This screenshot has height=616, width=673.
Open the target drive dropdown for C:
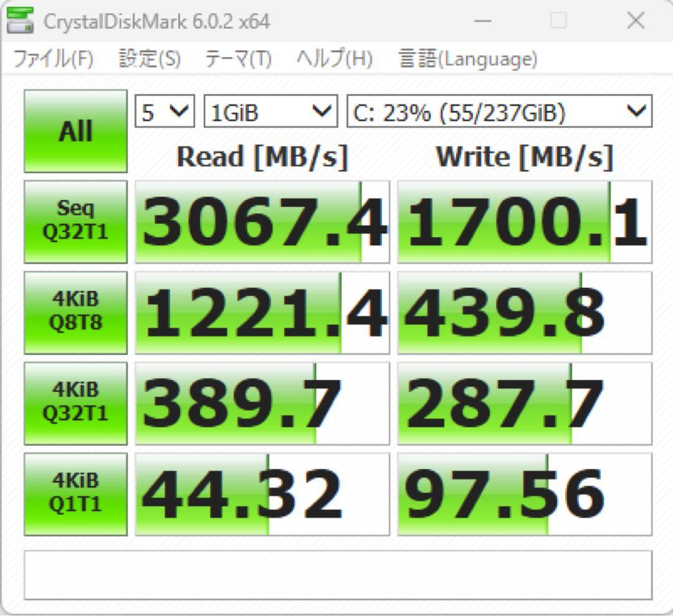point(499,112)
